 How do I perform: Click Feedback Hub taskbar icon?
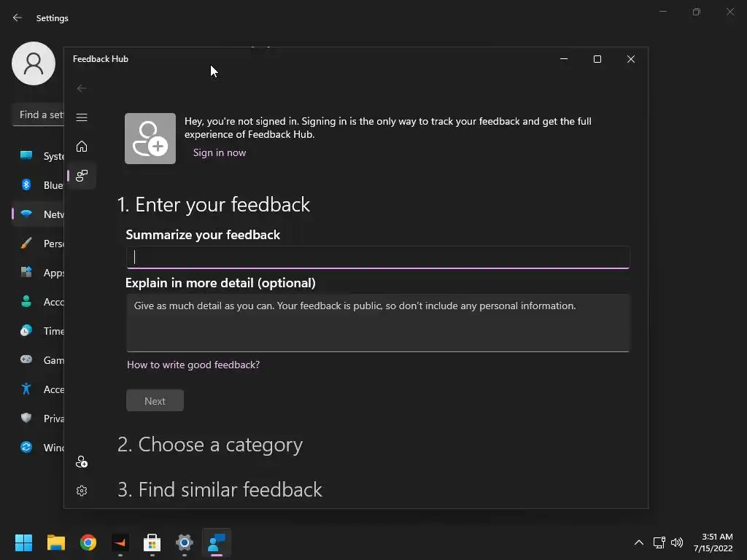(217, 542)
